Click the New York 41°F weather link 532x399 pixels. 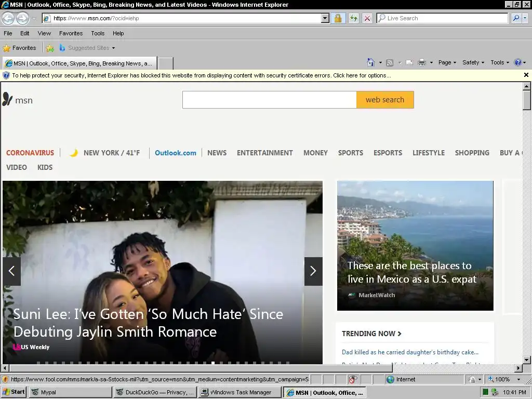(x=112, y=153)
